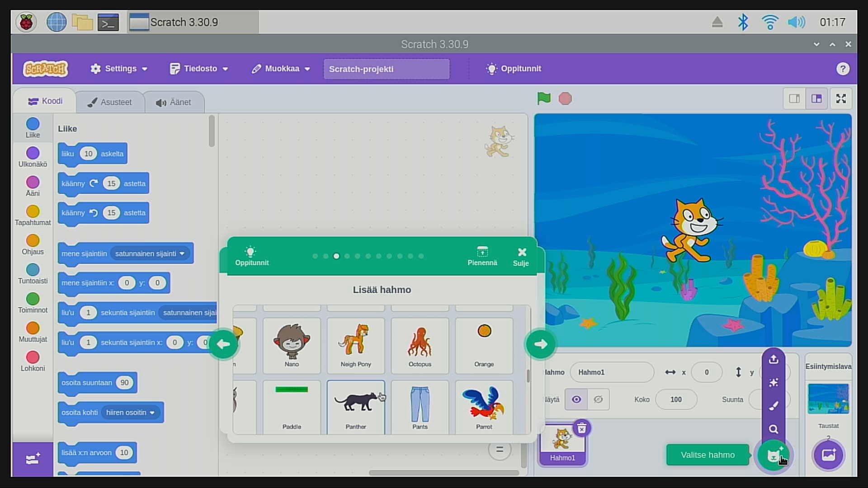868x488 pixels.
Task: Switch to large stage layout
Action: [816, 99]
